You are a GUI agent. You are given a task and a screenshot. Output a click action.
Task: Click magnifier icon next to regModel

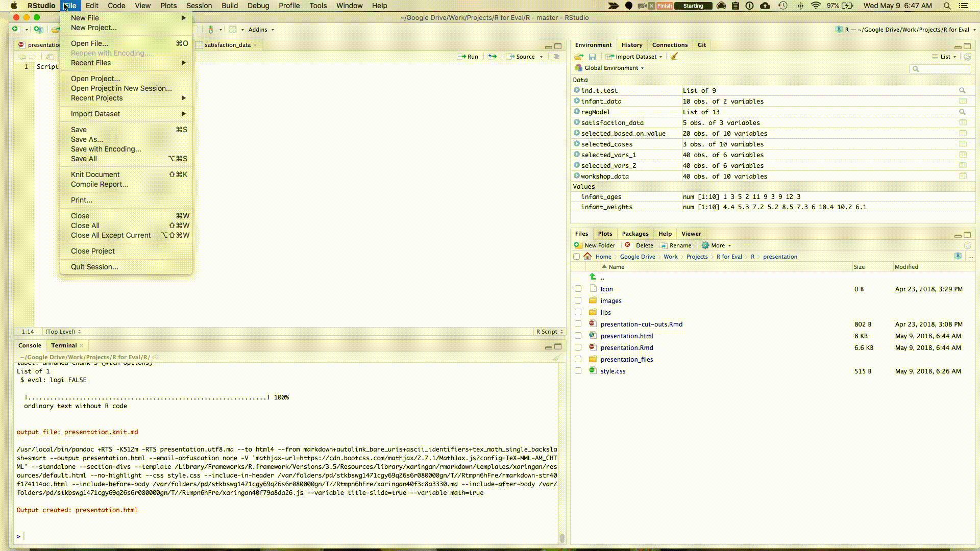click(x=962, y=112)
